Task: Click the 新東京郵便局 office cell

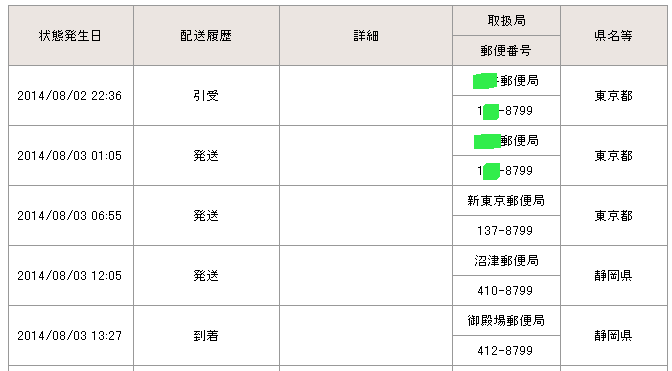Action: click(x=506, y=200)
